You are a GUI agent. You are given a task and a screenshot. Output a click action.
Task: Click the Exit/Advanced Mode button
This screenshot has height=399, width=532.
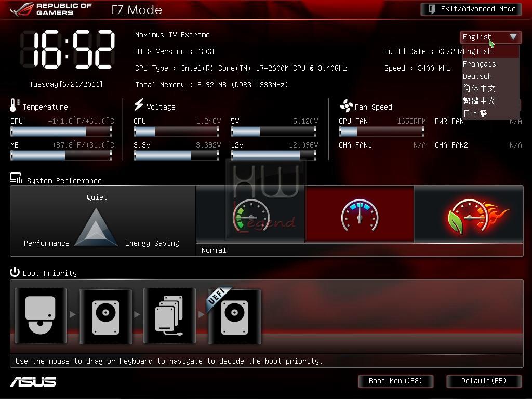pyautogui.click(x=471, y=9)
